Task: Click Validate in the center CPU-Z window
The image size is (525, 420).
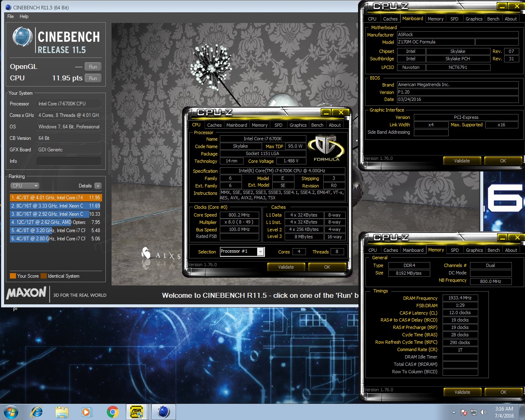Action: pos(286,267)
